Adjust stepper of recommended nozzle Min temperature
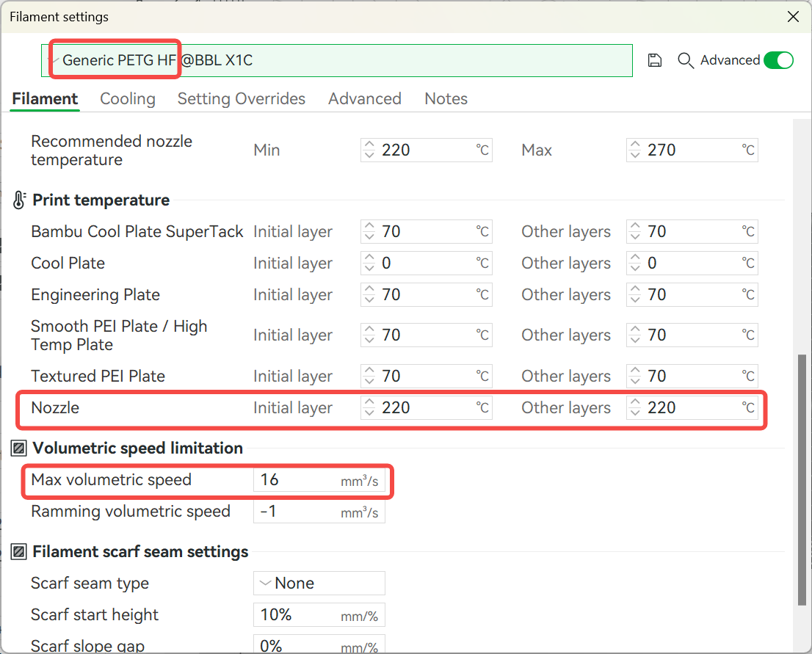Viewport: 812px width, 654px height. coord(369,150)
